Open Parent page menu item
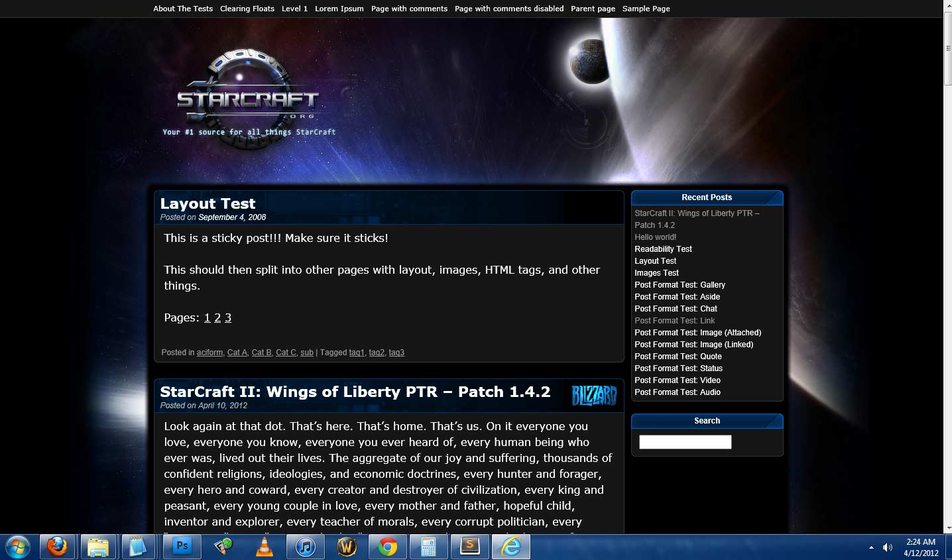 (593, 9)
